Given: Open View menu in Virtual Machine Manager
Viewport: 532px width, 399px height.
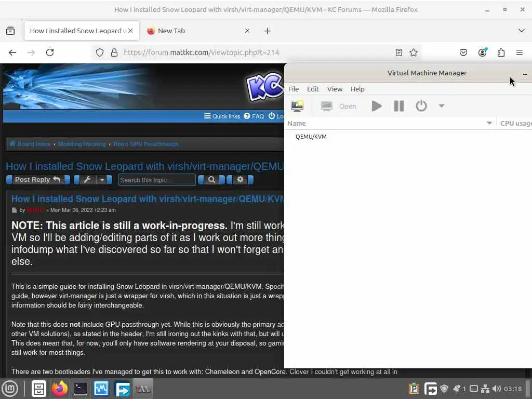Looking at the screenshot, I should coord(335,89).
